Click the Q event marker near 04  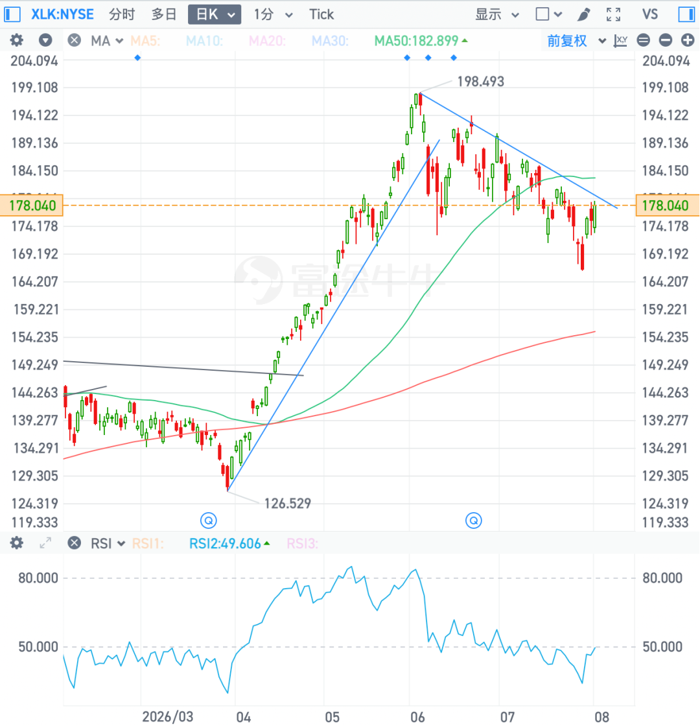(209, 521)
